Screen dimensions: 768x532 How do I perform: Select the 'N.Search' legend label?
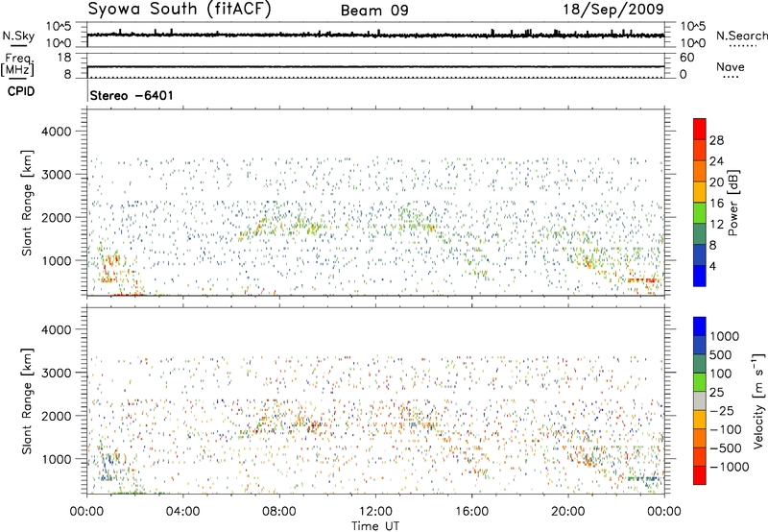(x=741, y=36)
